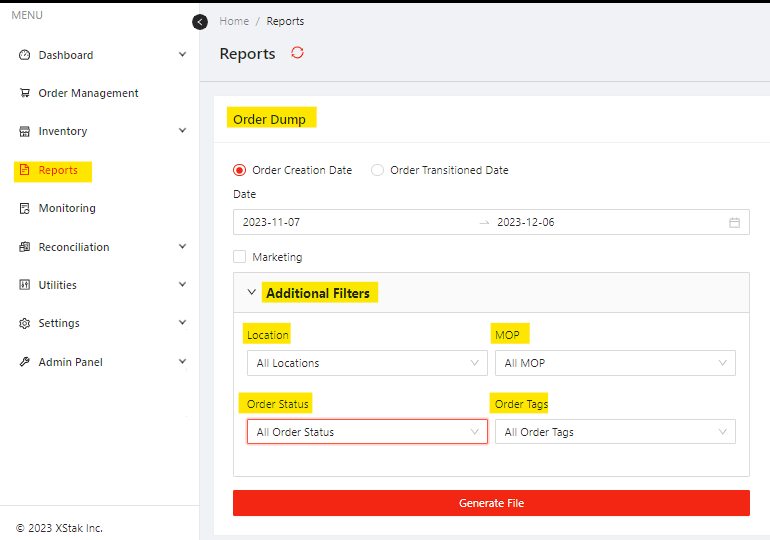Select Order Creation Date radio button

coord(239,170)
